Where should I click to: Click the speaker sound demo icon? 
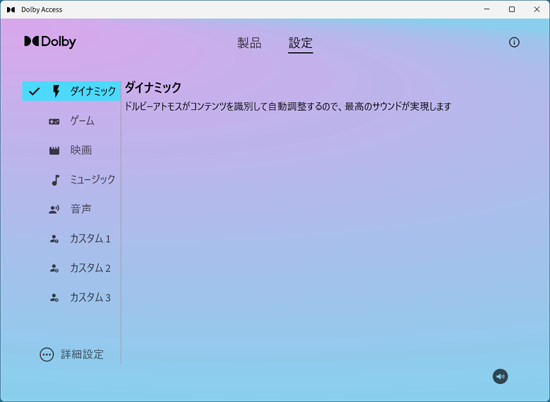[500, 376]
